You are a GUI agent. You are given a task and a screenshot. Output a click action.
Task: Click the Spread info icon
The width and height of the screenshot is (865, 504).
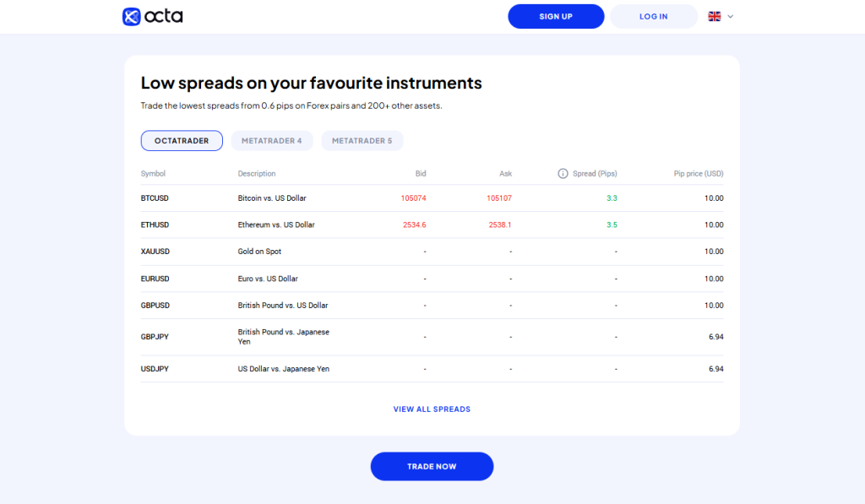click(563, 174)
